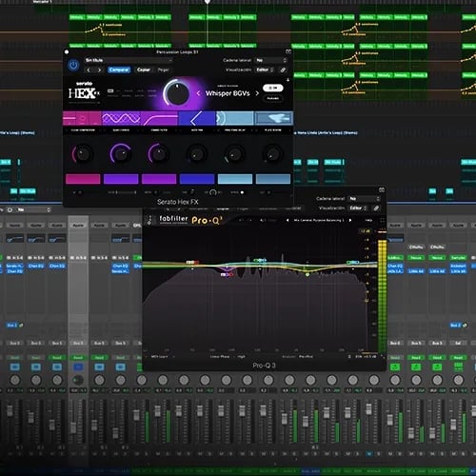Toggle the pink color bar under first knob
Screen dimensions: 476x476
83,179
